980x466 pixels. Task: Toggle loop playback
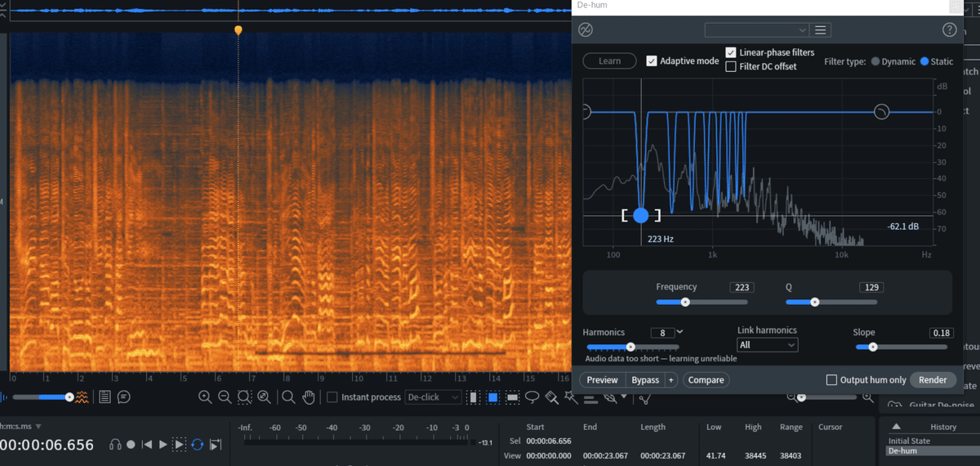point(197,444)
